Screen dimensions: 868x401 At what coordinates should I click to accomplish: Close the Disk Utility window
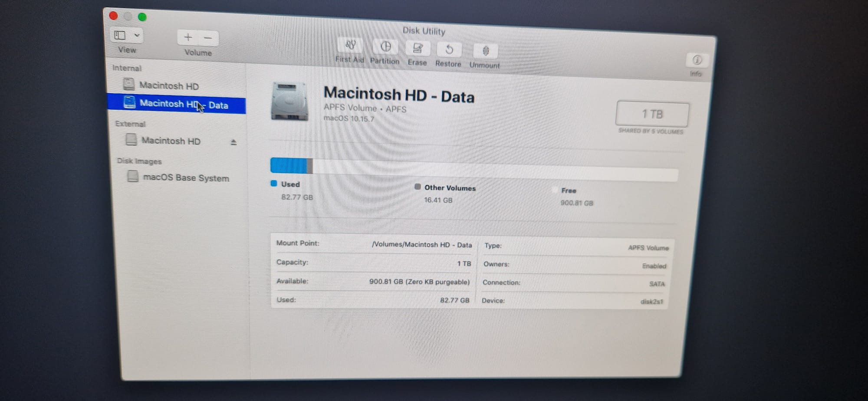tap(114, 16)
